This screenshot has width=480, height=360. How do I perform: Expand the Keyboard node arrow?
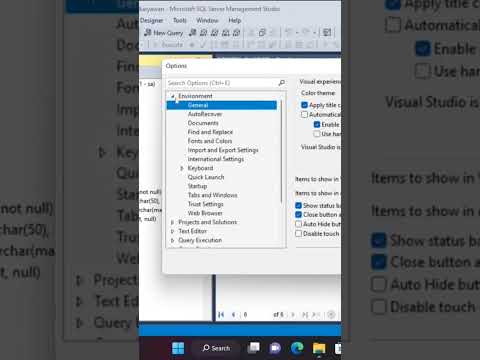182,168
